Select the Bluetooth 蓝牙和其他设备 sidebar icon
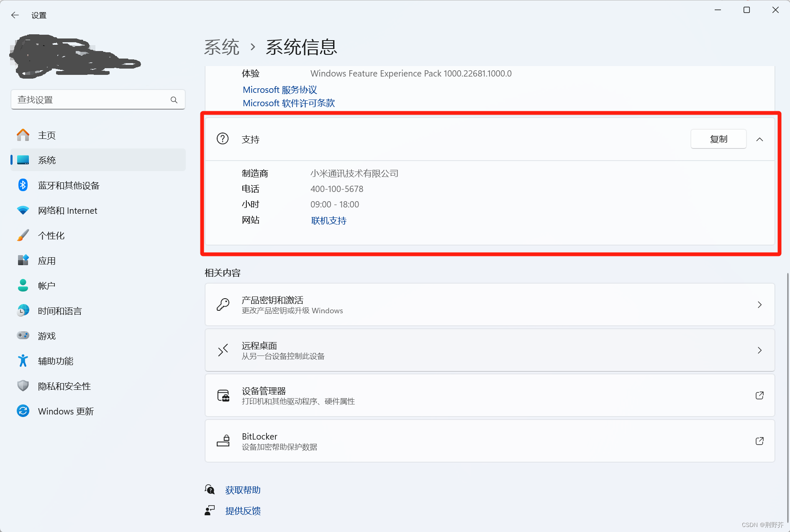This screenshot has width=790, height=532. click(x=23, y=185)
